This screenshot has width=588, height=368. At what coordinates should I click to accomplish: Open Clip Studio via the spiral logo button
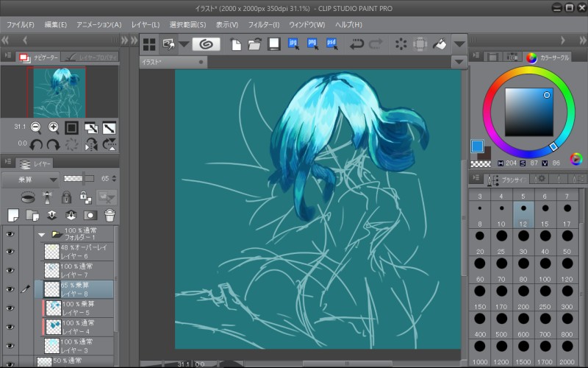click(206, 44)
